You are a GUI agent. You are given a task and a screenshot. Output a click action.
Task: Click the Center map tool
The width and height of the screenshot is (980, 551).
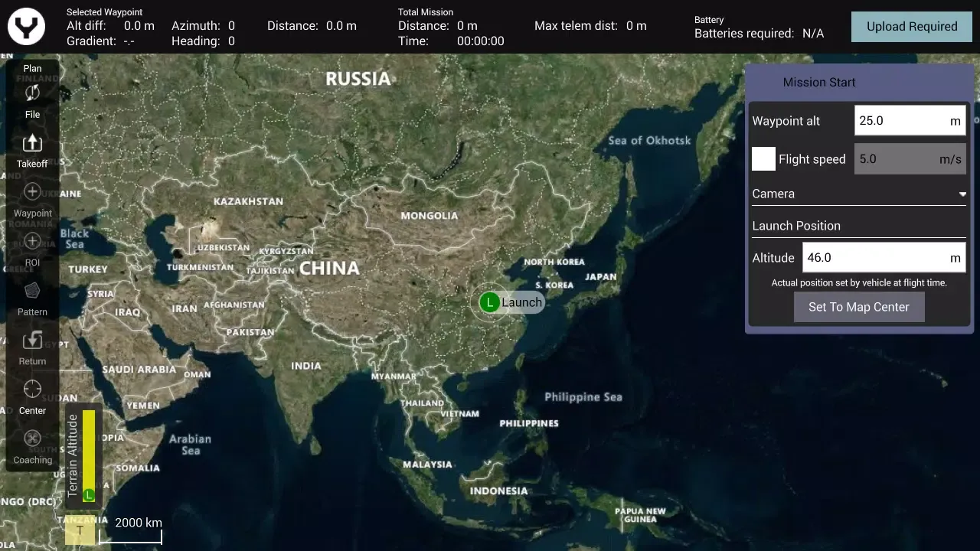[x=32, y=397]
